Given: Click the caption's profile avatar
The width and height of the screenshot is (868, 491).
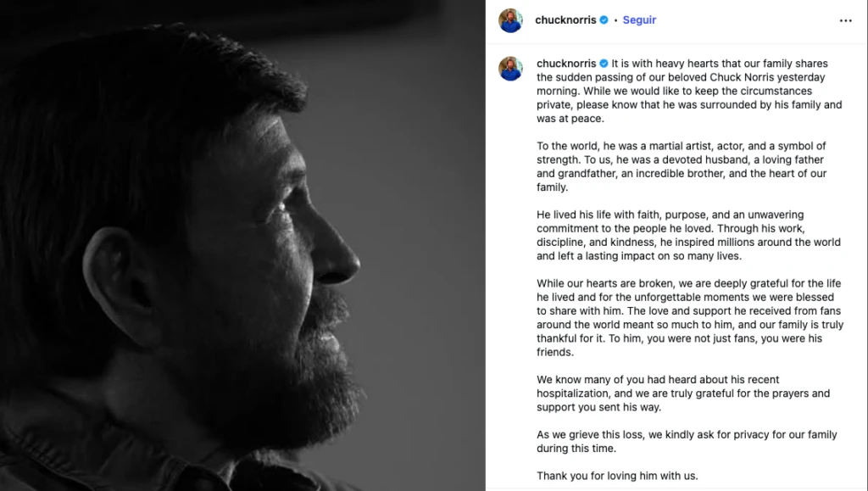Looking at the screenshot, I should [510, 69].
